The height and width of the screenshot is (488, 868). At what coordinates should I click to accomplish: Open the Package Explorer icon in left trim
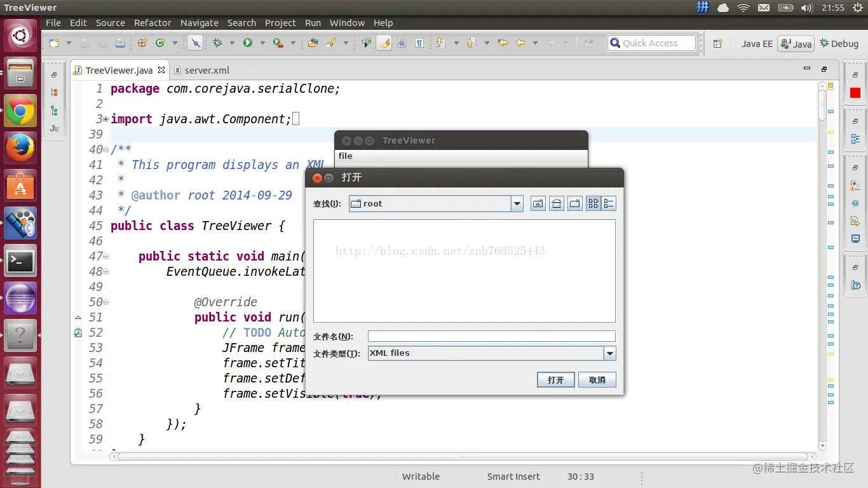(x=54, y=93)
